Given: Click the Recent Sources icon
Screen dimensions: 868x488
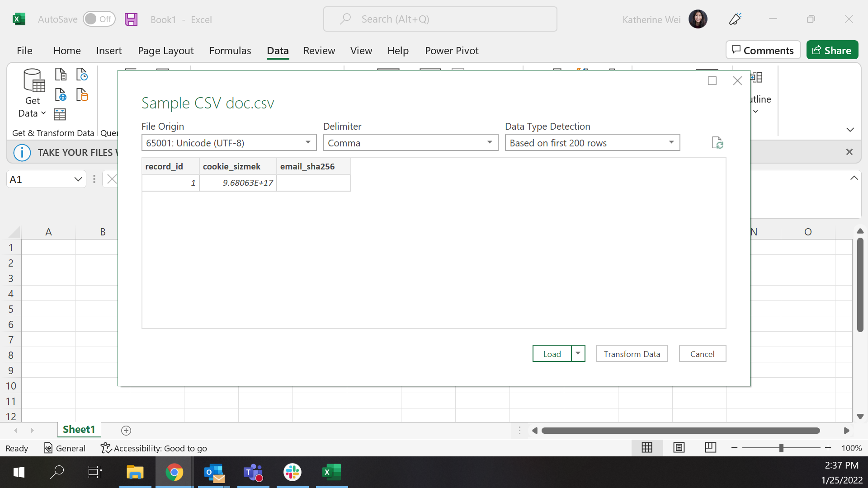Looking at the screenshot, I should (82, 74).
